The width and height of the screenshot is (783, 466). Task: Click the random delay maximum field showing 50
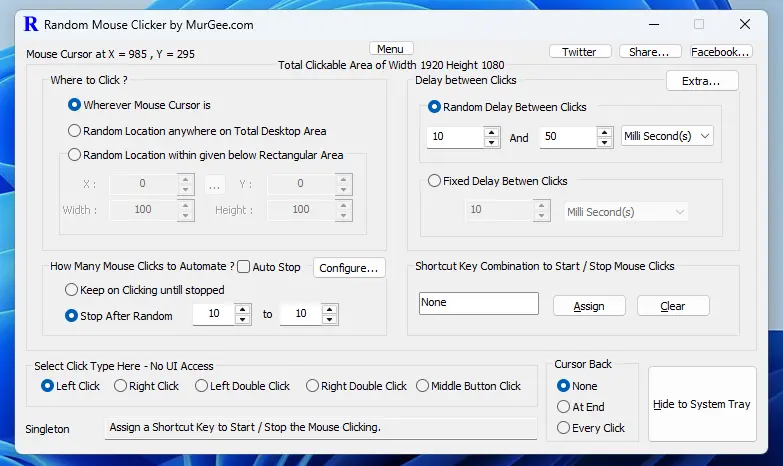(568, 136)
